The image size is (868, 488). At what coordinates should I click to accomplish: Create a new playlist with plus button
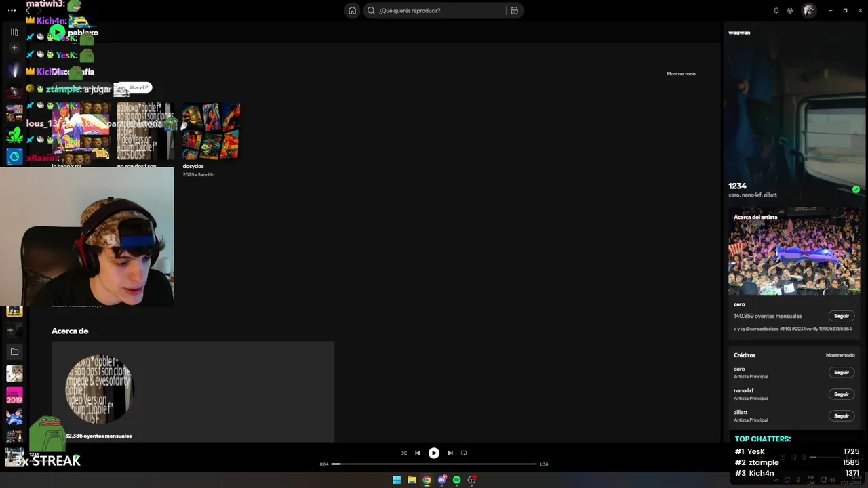point(14,48)
